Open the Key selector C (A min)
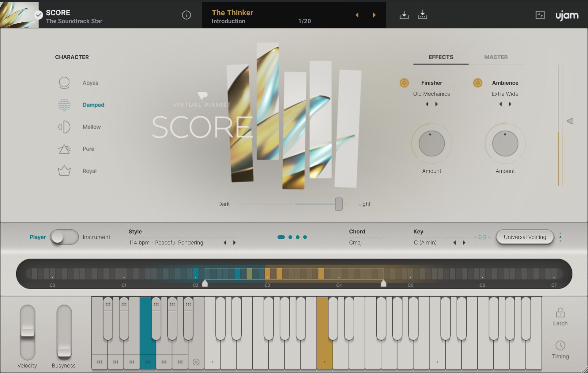The height and width of the screenshot is (373, 588). [425, 243]
